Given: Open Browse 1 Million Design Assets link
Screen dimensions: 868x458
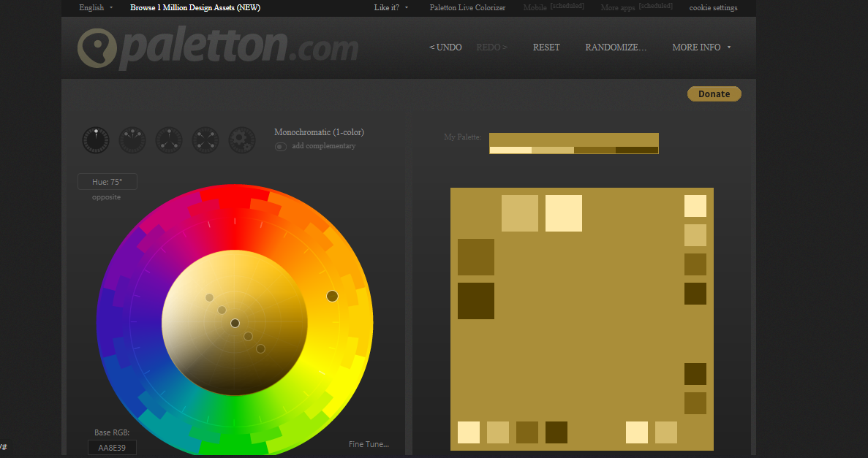Looking at the screenshot, I should tap(195, 8).
